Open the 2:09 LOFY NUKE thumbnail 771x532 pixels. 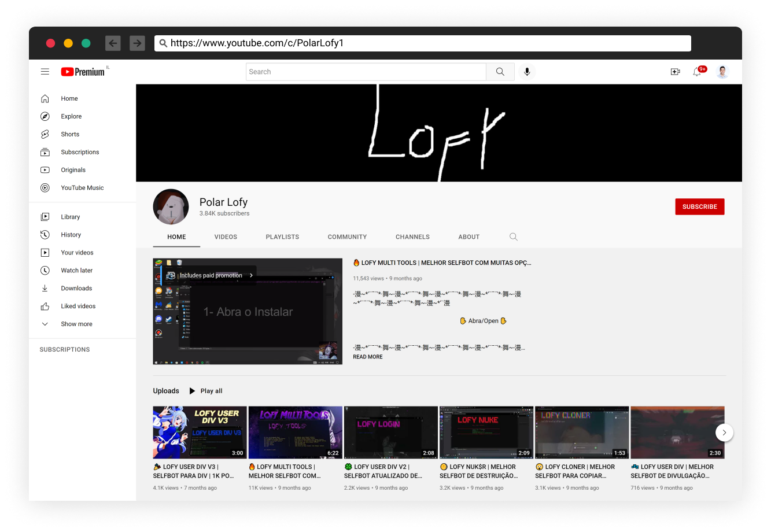point(486,433)
